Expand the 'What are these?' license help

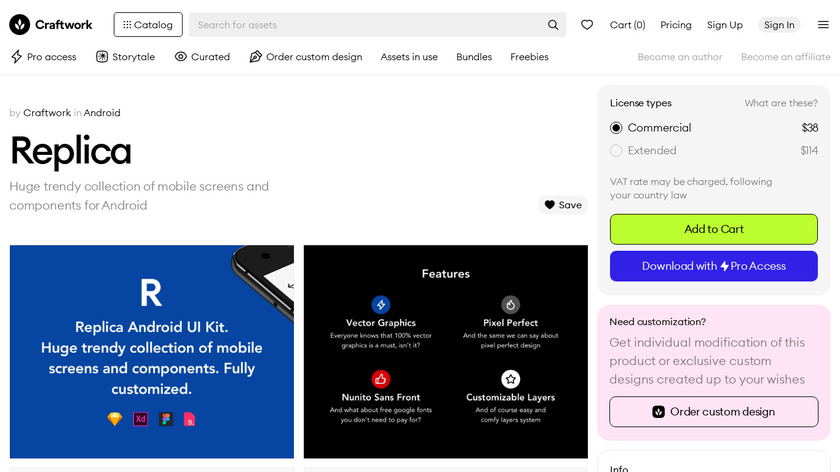(781, 103)
